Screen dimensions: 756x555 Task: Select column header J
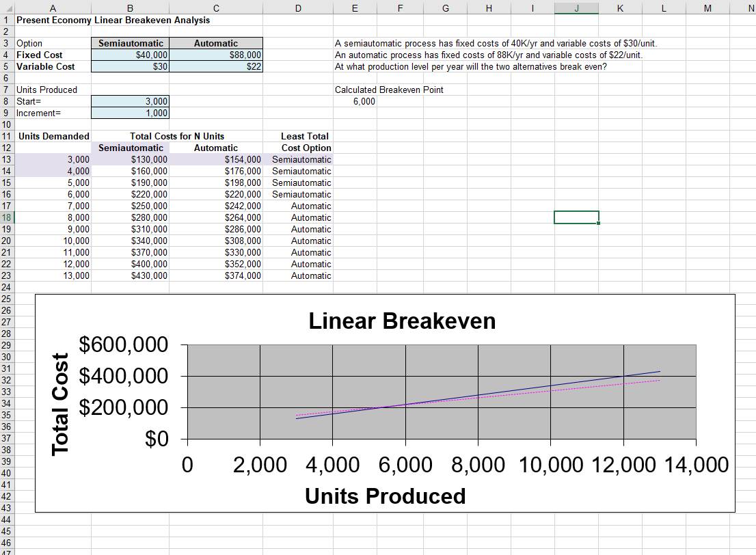(x=576, y=9)
